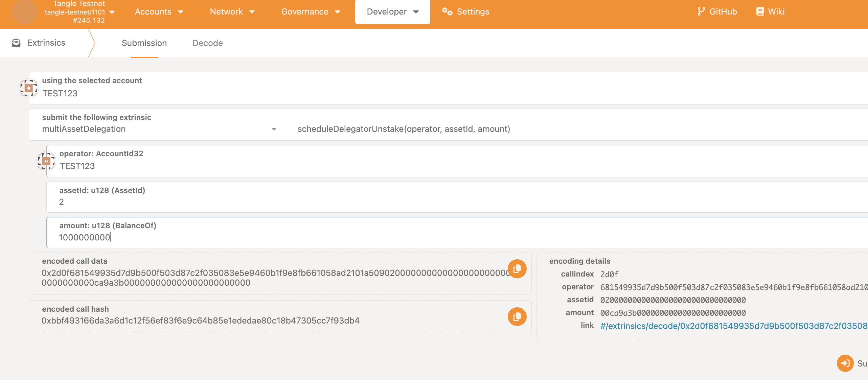Screen dimensions: 868x380
Task: Copy the encoded call hash
Action: (x=517, y=316)
